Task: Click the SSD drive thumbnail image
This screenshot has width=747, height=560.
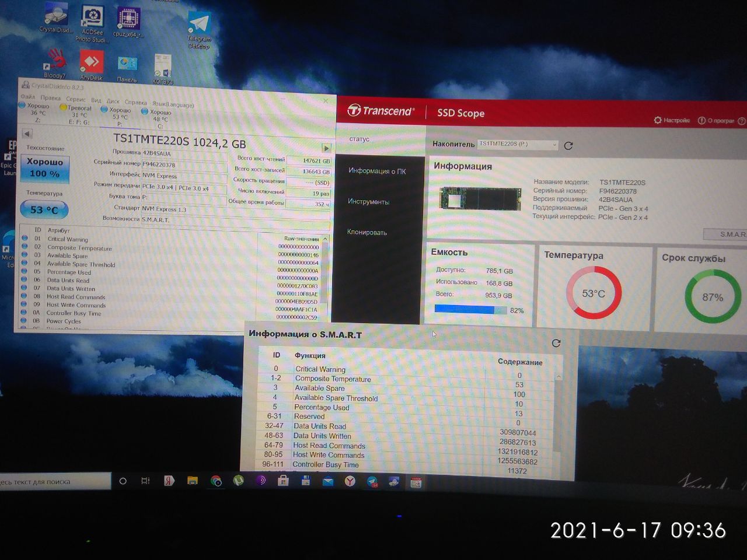Action: 480,198
